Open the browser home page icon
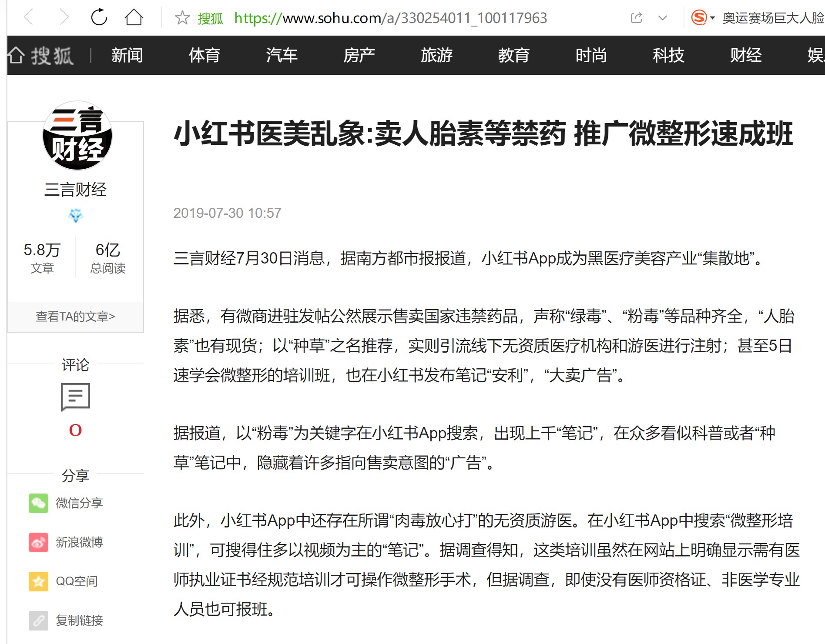This screenshot has height=644, width=825. [134, 17]
